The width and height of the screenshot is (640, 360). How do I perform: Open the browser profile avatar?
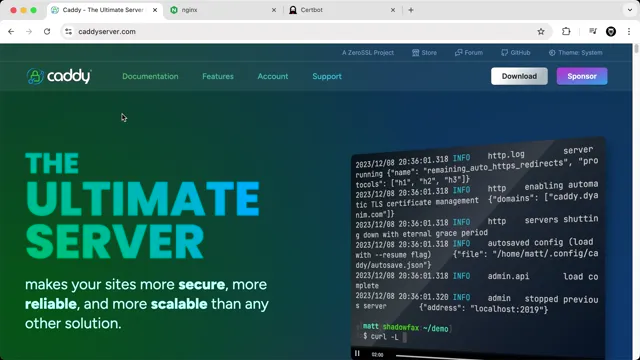pyautogui.click(x=611, y=31)
